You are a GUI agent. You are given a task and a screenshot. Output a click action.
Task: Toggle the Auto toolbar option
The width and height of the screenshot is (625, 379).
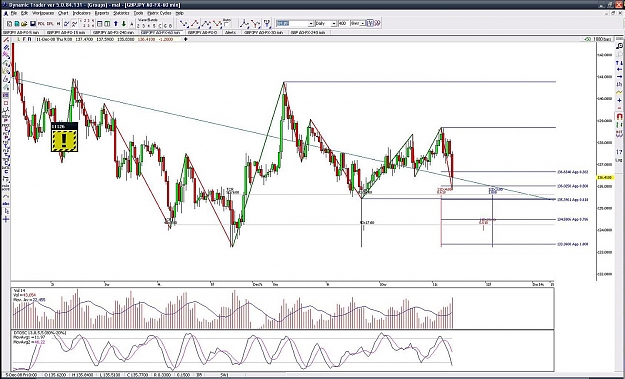(226, 23)
